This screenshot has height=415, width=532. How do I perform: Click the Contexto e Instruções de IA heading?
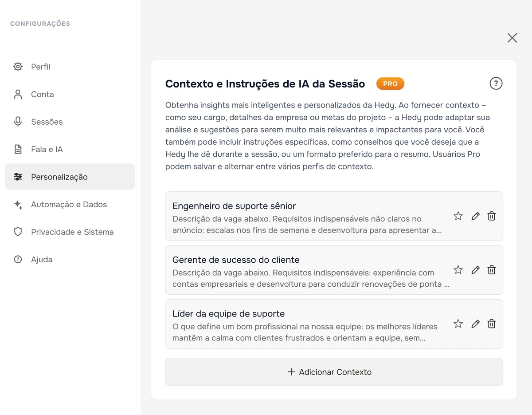point(265,83)
